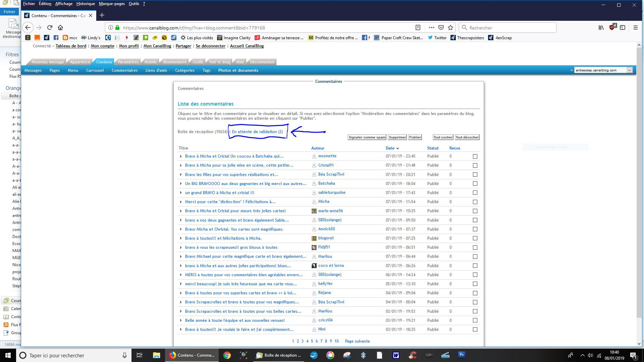Open the Twitter bookmark in the toolbar

(437, 38)
